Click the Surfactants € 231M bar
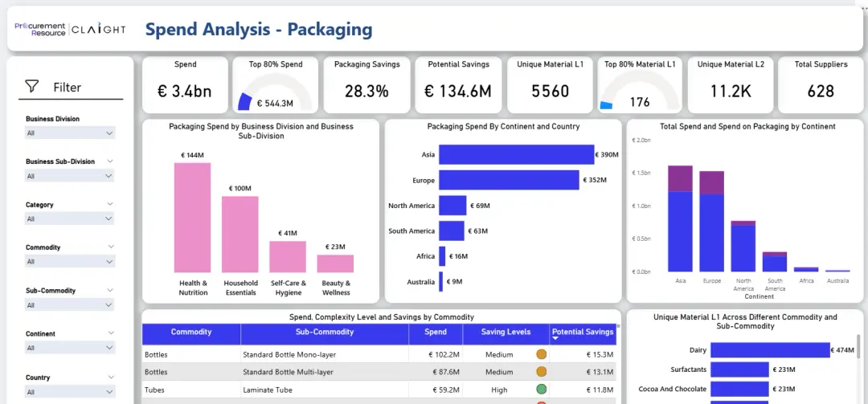 pyautogui.click(x=739, y=369)
